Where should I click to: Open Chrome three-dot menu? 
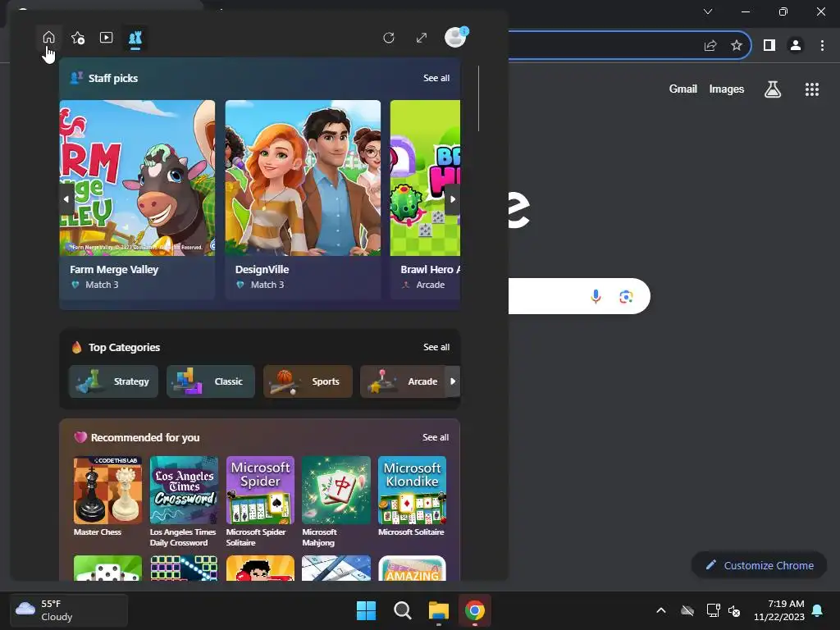click(822, 46)
